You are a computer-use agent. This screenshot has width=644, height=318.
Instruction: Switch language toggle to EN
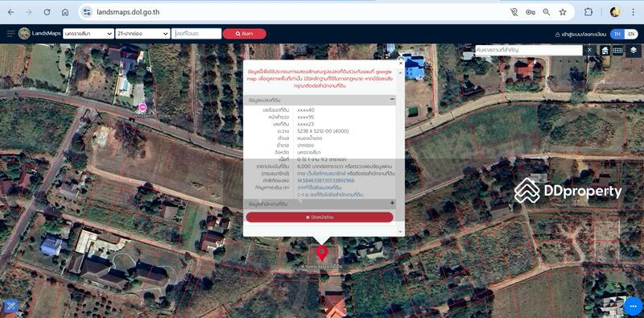click(631, 34)
